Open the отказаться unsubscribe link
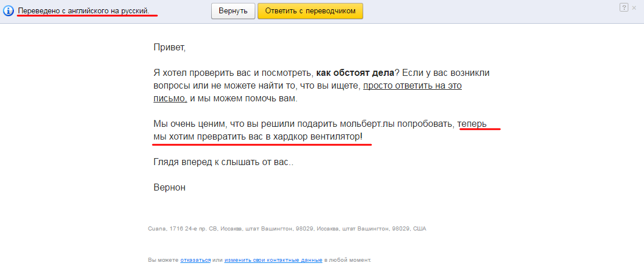Screen dimensions: 644x267 (x=196, y=260)
